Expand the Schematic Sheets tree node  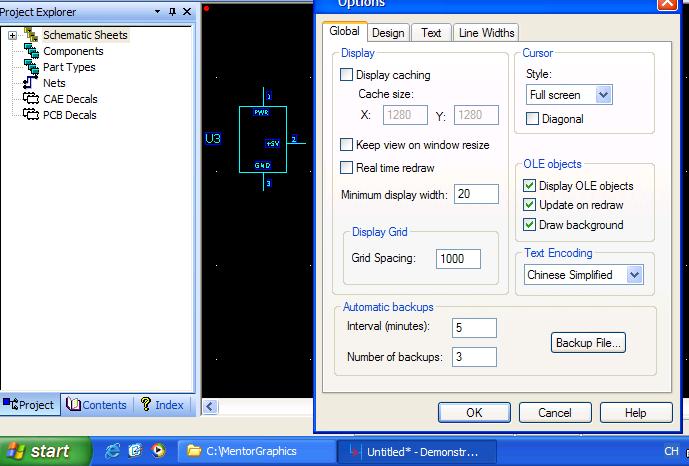(x=12, y=35)
